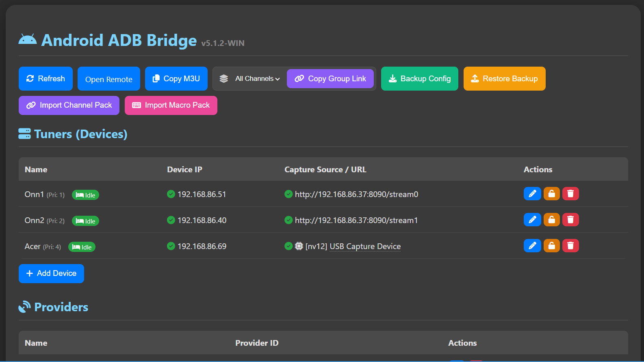The height and width of the screenshot is (362, 644).
Task: Import a channel pack
Action: click(69, 105)
